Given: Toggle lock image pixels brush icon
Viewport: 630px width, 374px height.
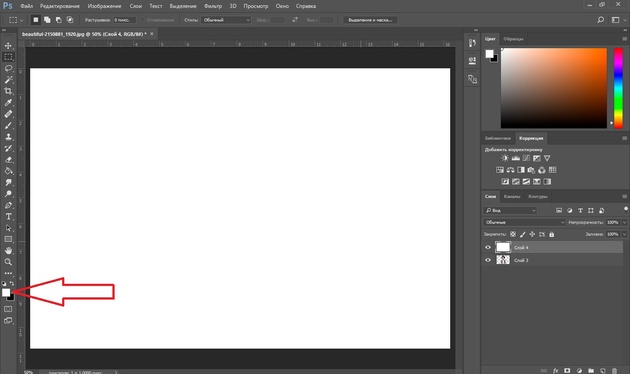Looking at the screenshot, I should click(x=522, y=234).
